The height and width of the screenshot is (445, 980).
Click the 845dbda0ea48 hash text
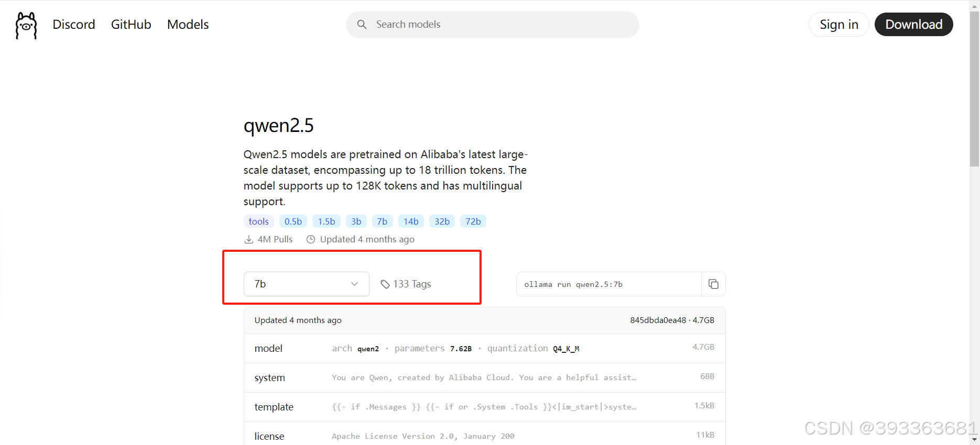click(x=658, y=320)
